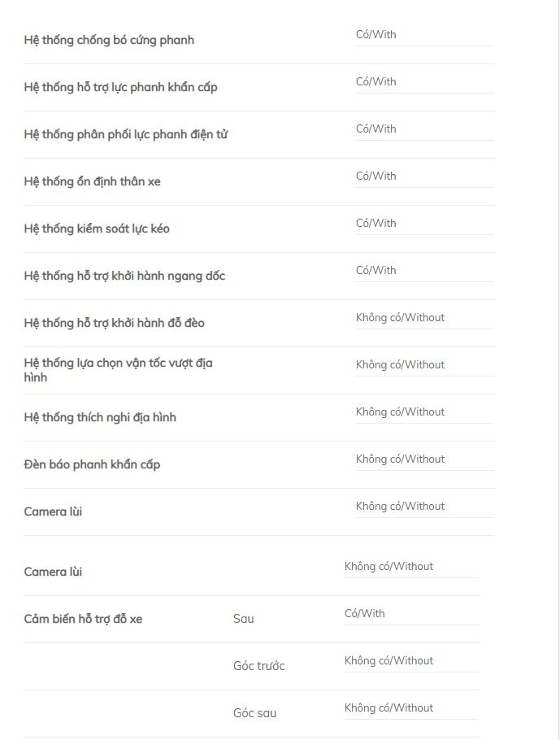
Task: Click the 'Hệ thống chống bó cứng phanh' label
Action: tap(109, 40)
